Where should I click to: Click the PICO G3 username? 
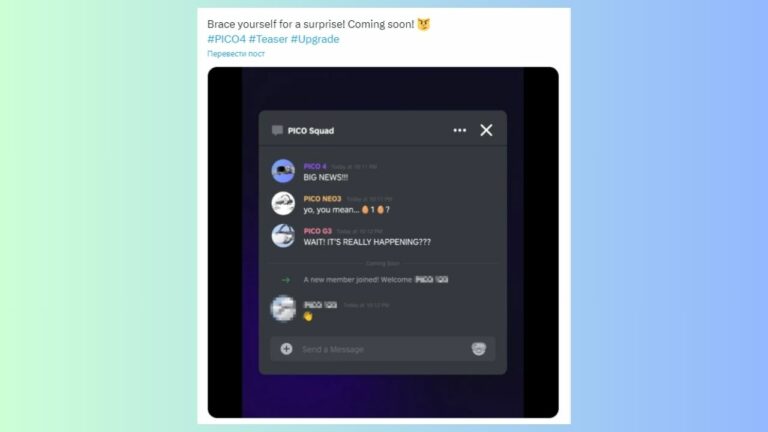(x=317, y=231)
